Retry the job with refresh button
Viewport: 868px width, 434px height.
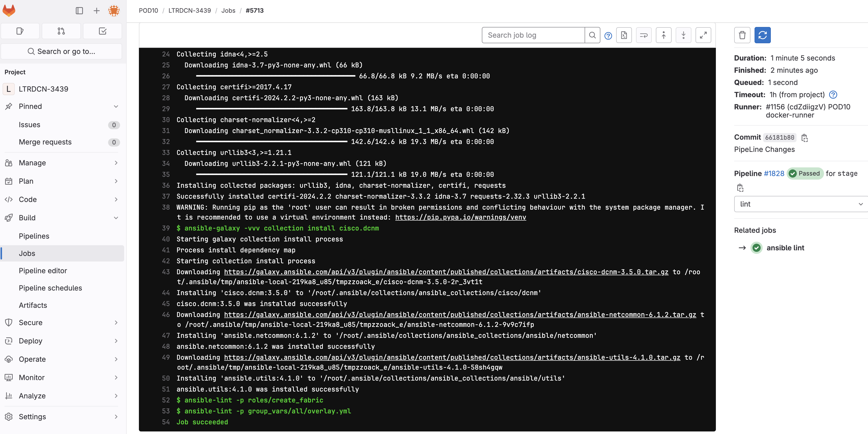pyautogui.click(x=762, y=35)
